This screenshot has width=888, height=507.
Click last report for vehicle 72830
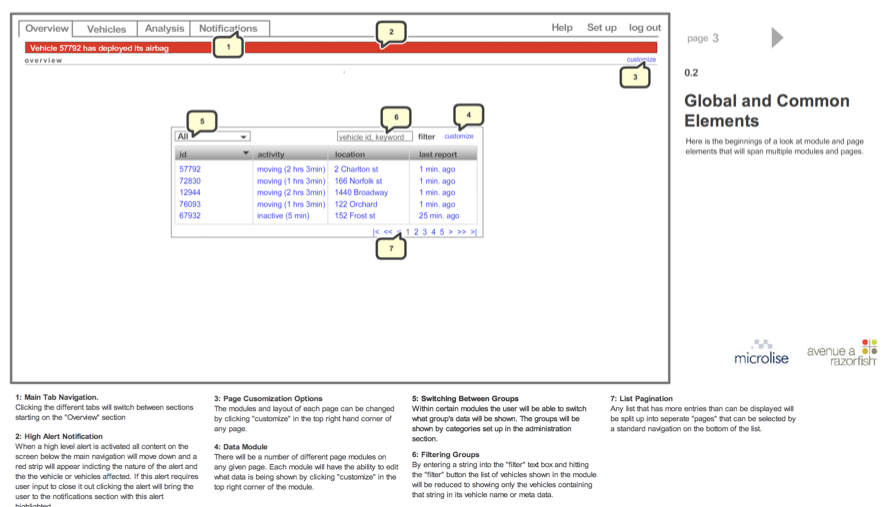pyautogui.click(x=437, y=181)
